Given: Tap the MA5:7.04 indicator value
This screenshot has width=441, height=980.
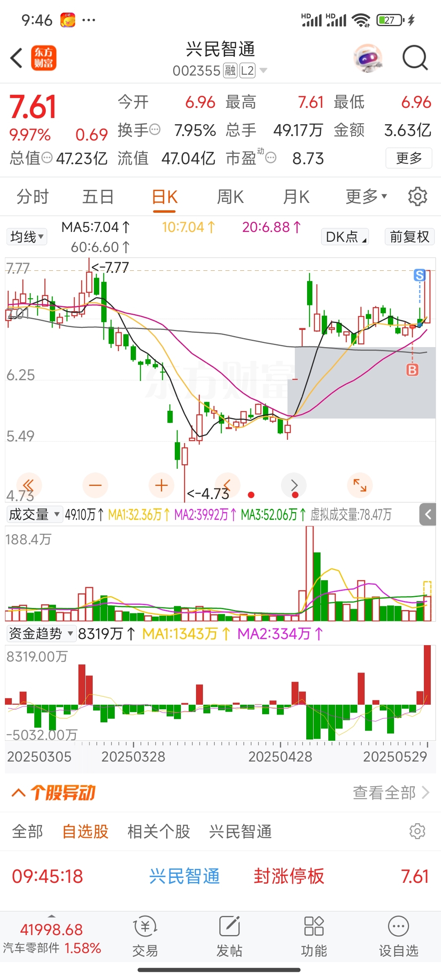Looking at the screenshot, I should (96, 227).
